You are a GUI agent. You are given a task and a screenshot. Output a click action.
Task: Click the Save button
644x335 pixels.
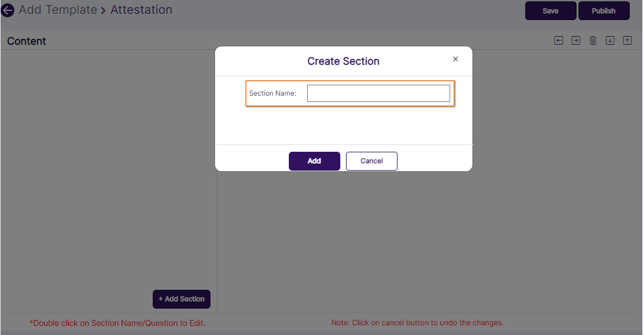tap(550, 10)
